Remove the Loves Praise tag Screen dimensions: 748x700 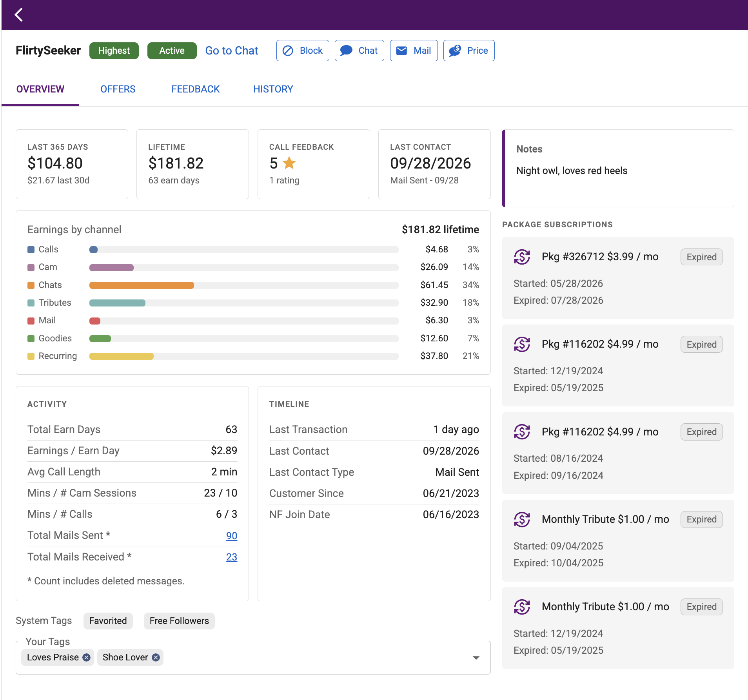[x=86, y=657]
